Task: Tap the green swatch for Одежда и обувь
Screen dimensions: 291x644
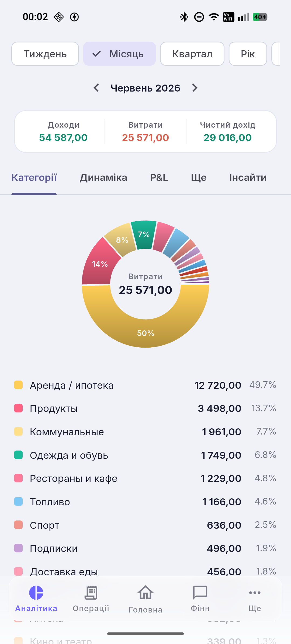Action: click(18, 455)
